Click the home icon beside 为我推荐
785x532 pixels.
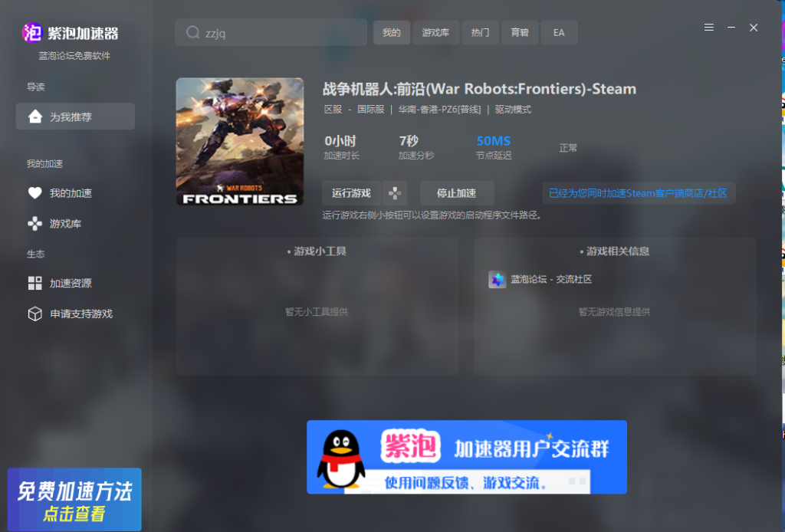pyautogui.click(x=35, y=117)
